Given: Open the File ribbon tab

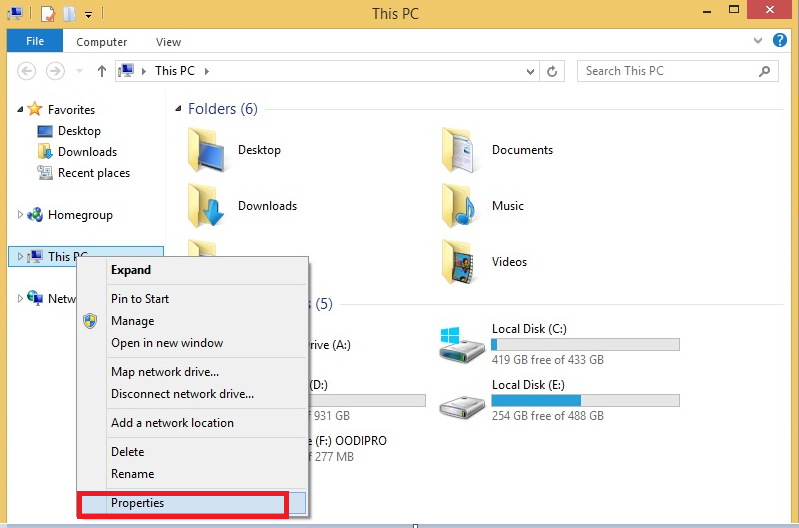Looking at the screenshot, I should [35, 41].
